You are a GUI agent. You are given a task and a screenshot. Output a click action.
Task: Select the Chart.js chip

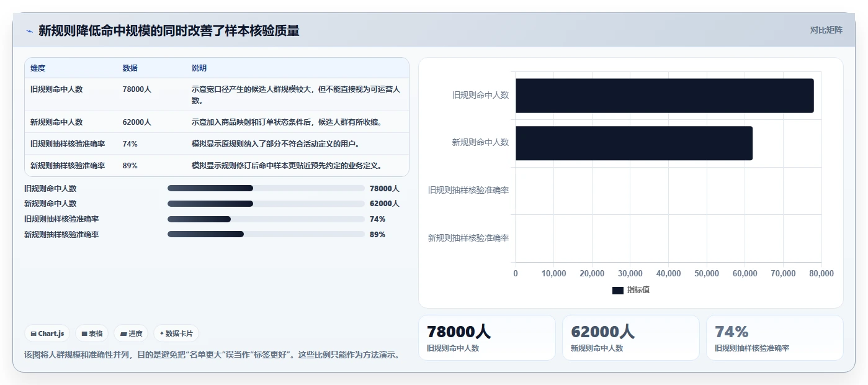pyautogui.click(x=48, y=333)
